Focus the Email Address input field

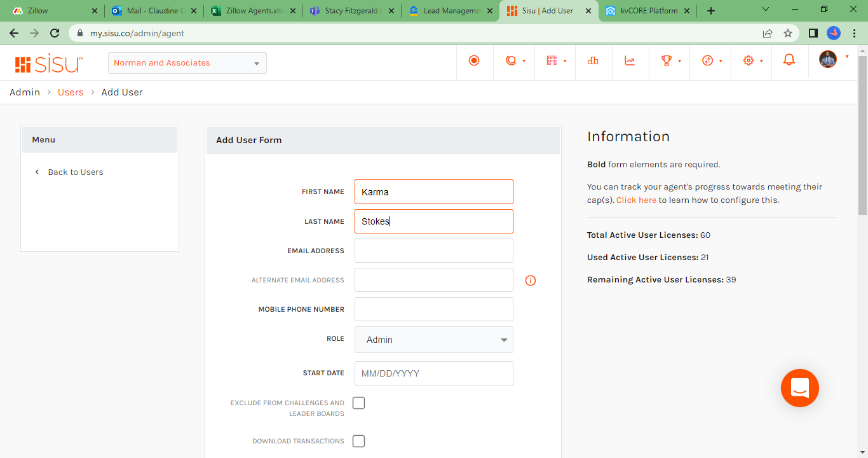tap(434, 251)
